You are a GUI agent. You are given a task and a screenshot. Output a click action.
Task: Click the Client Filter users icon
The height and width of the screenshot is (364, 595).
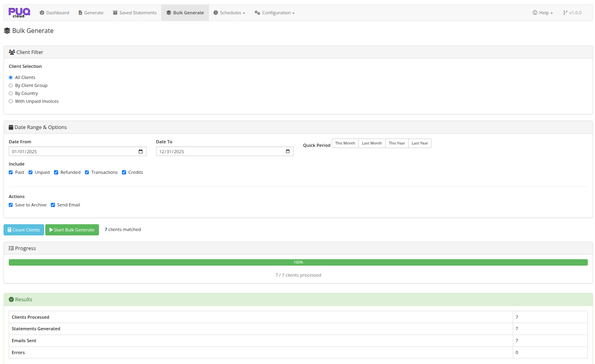coord(12,52)
